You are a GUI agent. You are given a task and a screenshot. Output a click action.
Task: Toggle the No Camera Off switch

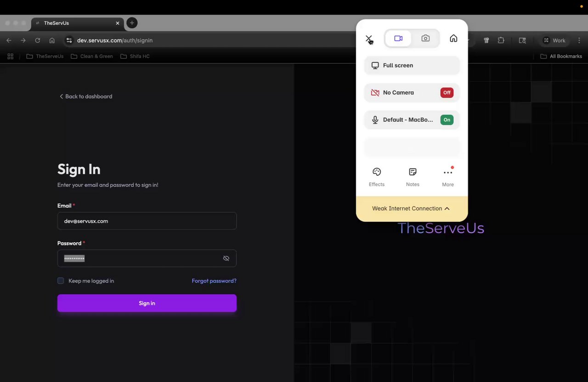point(447,92)
